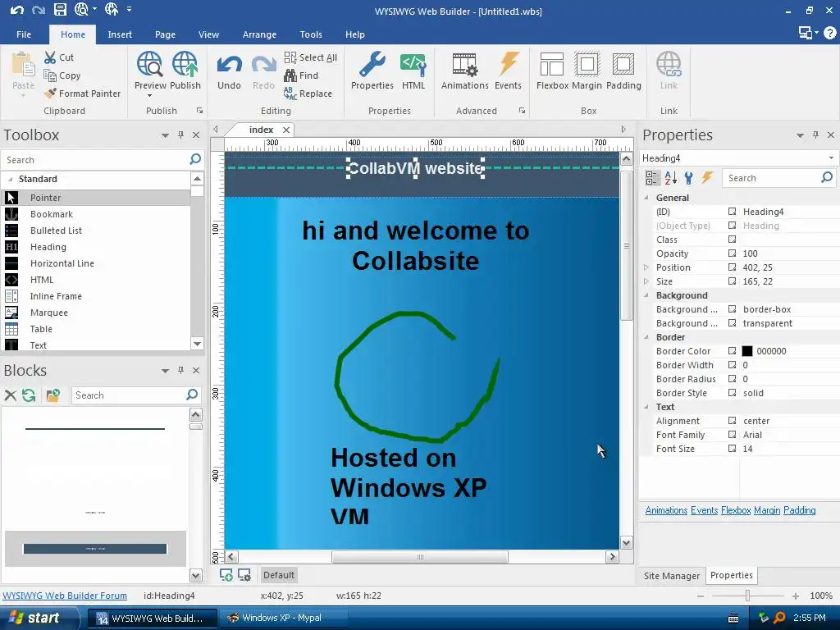Screen dimensions: 840x630
Task: Collapse the Text property section
Action: [x=646, y=407]
